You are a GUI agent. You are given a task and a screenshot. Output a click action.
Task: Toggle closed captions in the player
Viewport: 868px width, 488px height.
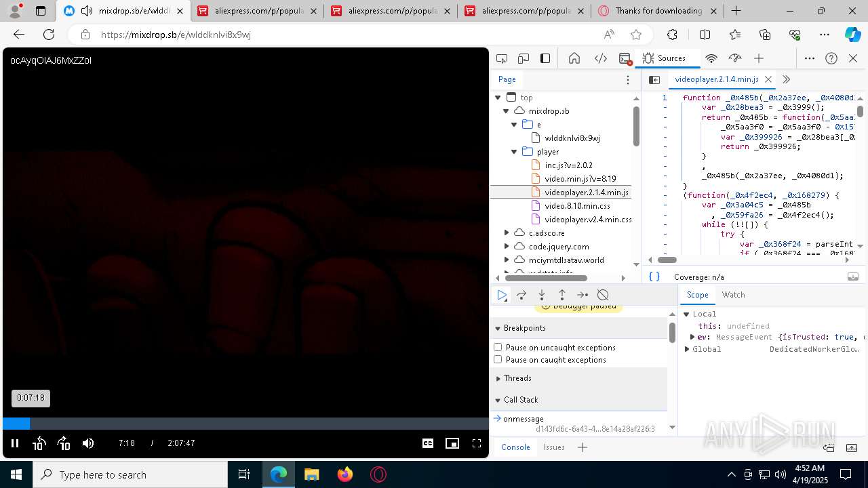click(428, 443)
